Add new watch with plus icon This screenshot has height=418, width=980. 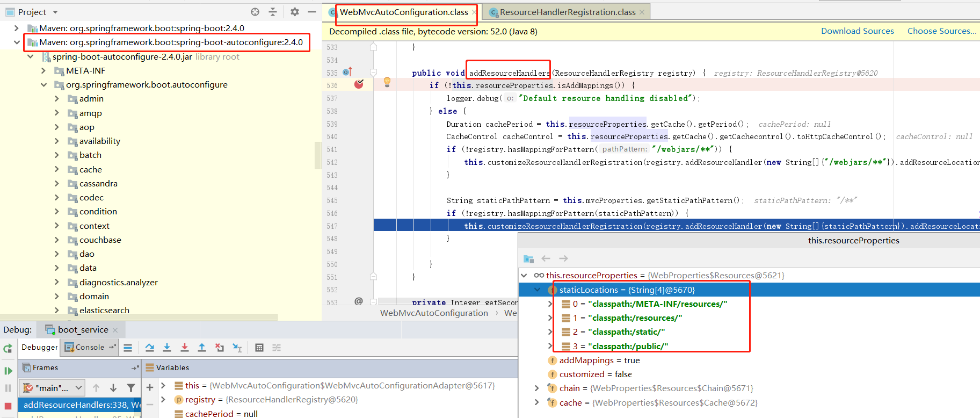coord(150,387)
